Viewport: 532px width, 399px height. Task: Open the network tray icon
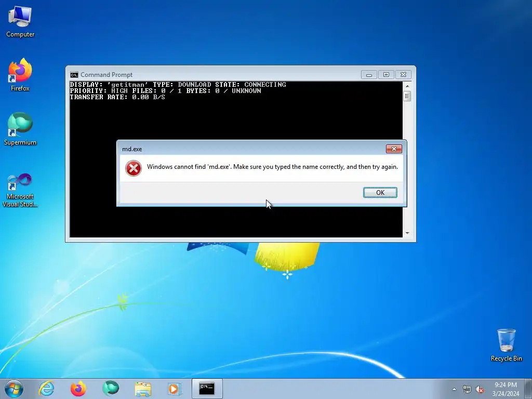tap(467, 389)
